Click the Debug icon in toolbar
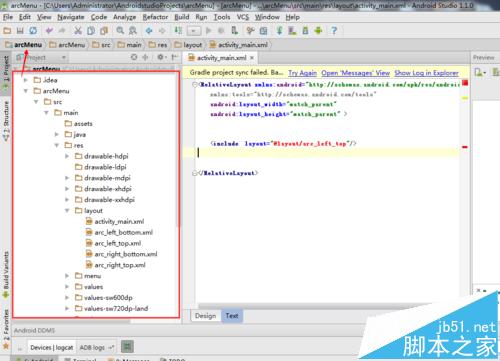This screenshot has height=361, width=500. coord(221,31)
